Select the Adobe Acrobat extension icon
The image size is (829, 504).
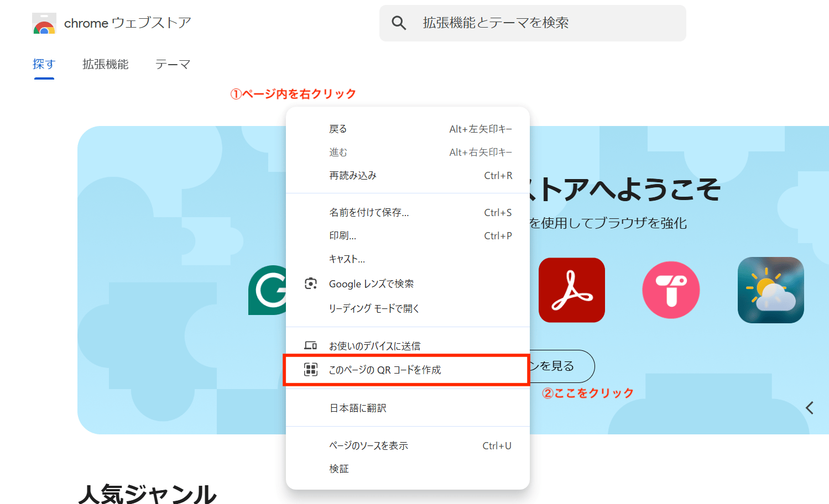click(571, 290)
